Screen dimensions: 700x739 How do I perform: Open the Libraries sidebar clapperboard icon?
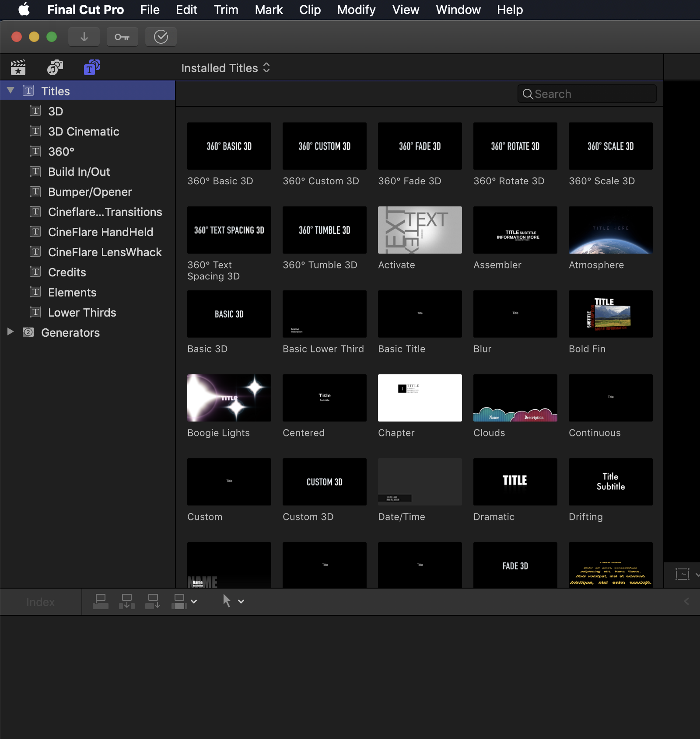click(x=18, y=68)
